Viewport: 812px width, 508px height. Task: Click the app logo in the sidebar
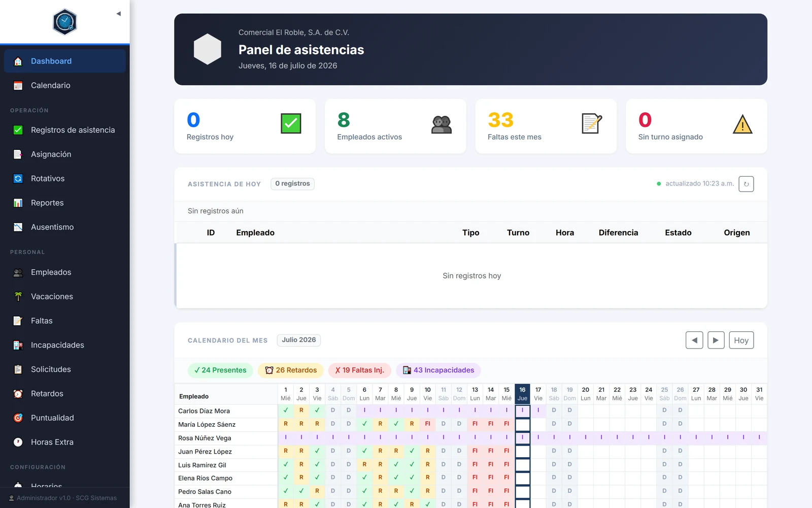[65, 22]
